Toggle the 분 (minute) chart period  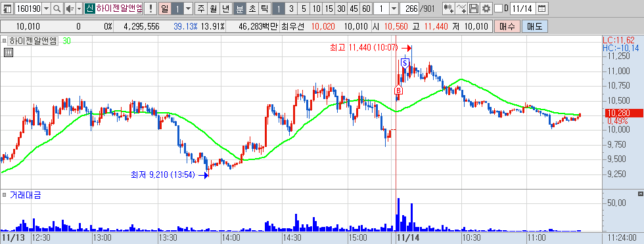239,9
